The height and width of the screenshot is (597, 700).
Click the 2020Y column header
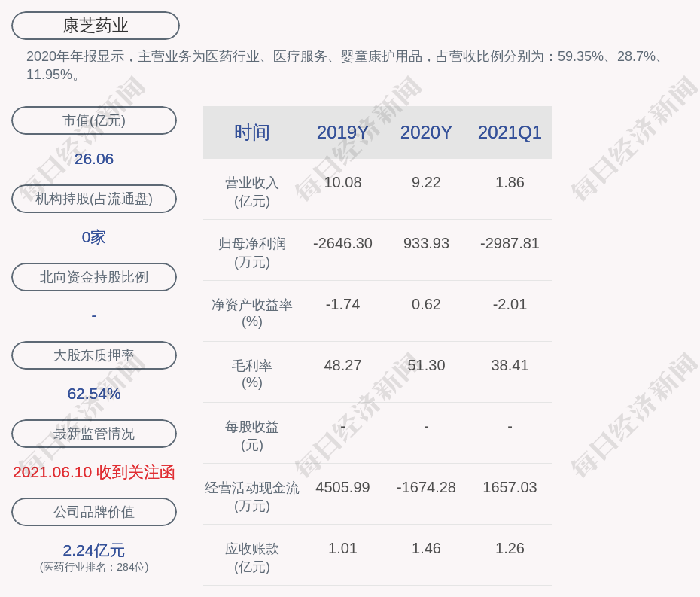(x=426, y=132)
